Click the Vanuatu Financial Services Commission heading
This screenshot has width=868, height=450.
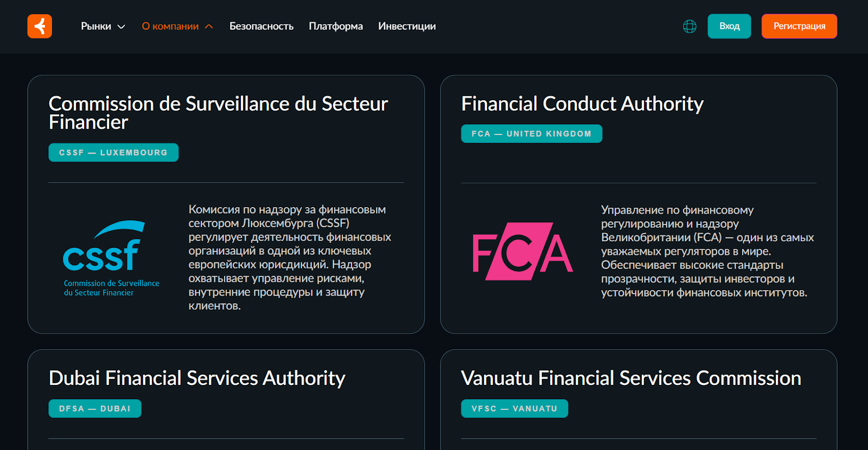[x=630, y=378]
